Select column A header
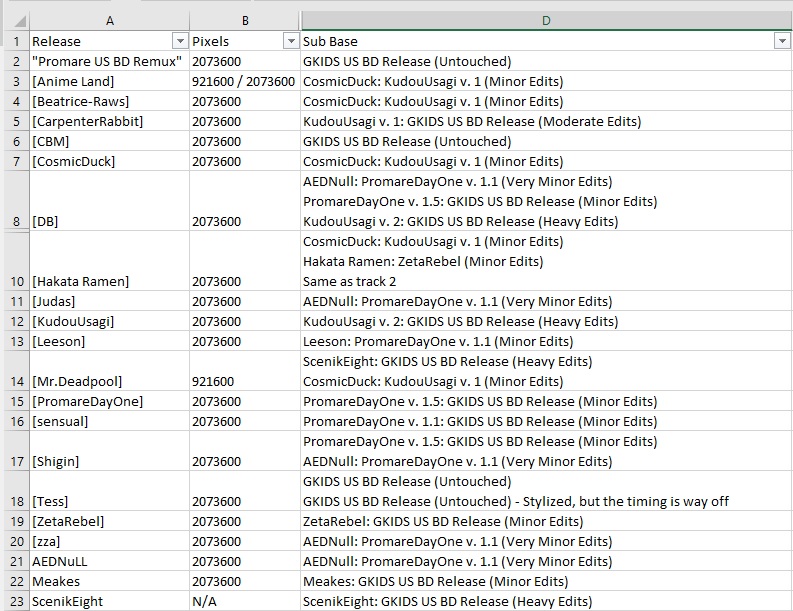The image size is (793, 611). (109, 21)
